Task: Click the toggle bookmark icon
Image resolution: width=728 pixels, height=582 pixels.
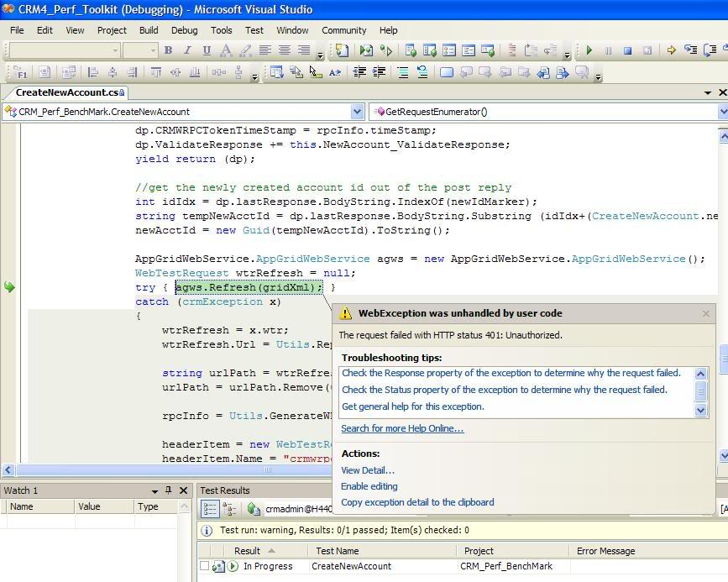Action: coord(446,72)
